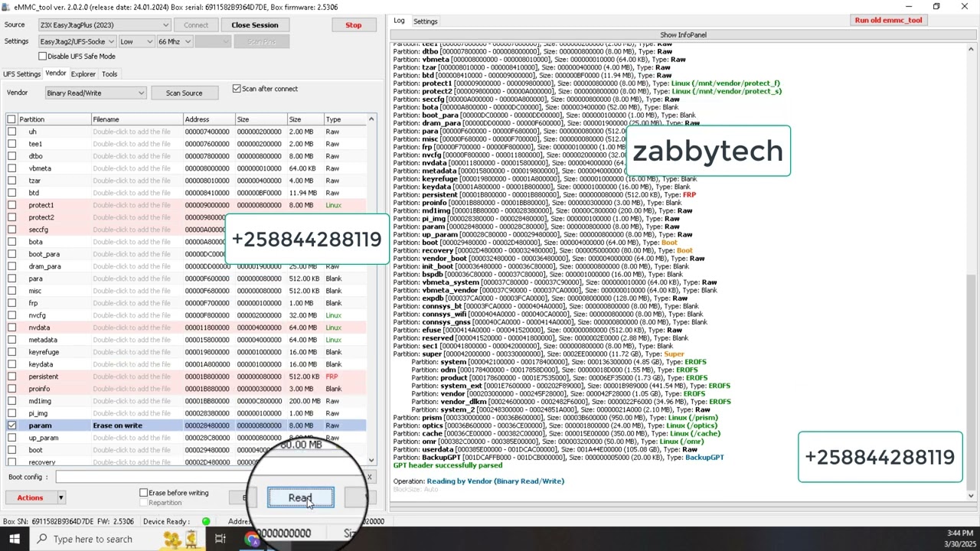This screenshot has height=551, width=980.
Task: Check the persistent partition checkbox
Action: click(11, 377)
